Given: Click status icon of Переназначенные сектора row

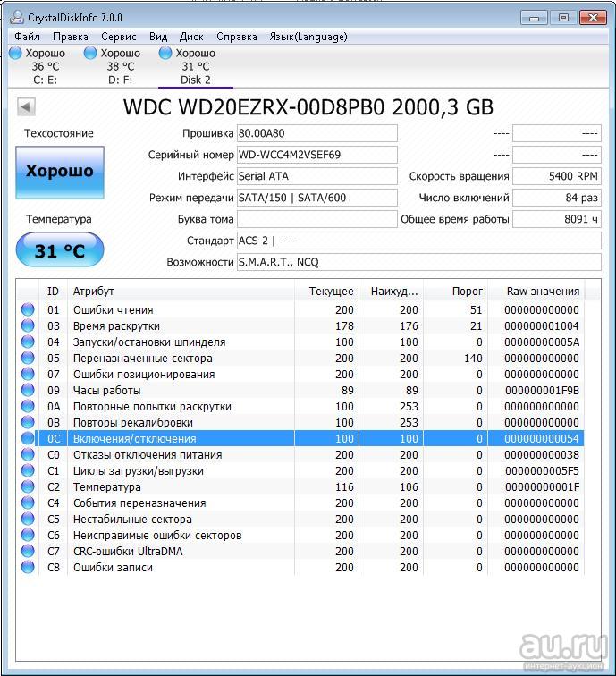Looking at the screenshot, I should pos(28,358).
